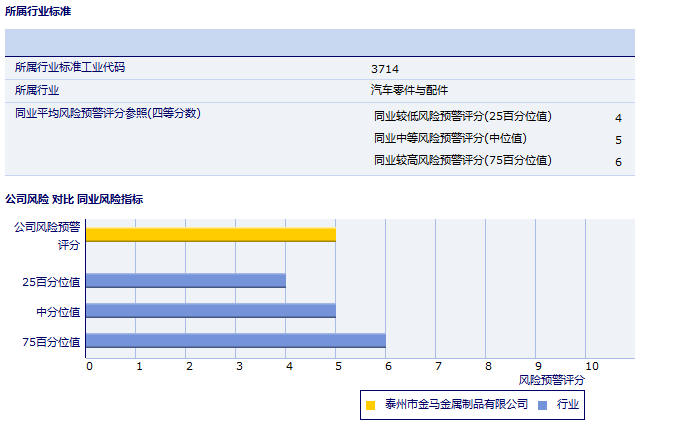Click the blue legend swatch for 行业
The height and width of the screenshot is (432, 699).
pyautogui.click(x=543, y=405)
